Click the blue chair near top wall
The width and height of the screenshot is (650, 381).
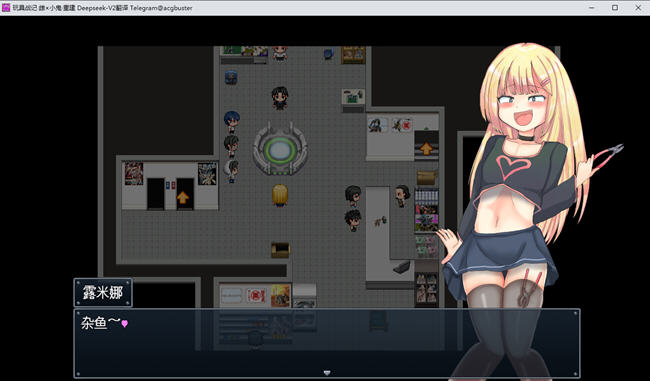(x=328, y=54)
